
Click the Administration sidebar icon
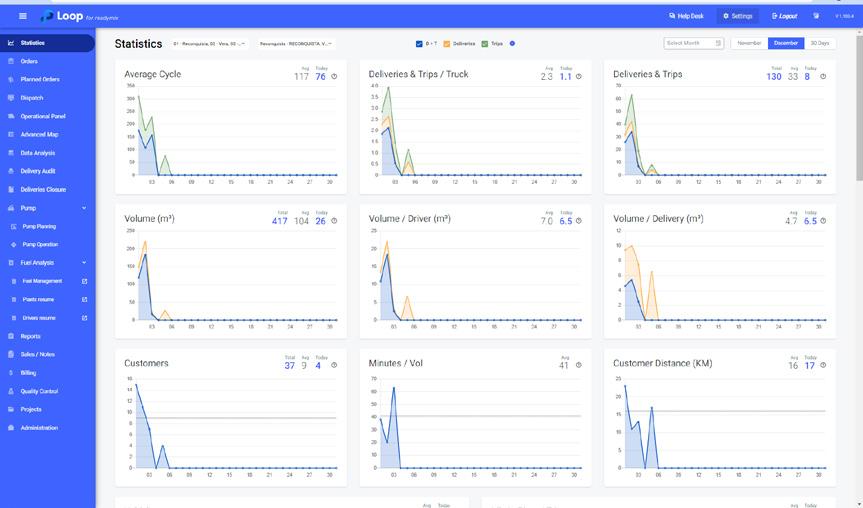(x=10, y=428)
